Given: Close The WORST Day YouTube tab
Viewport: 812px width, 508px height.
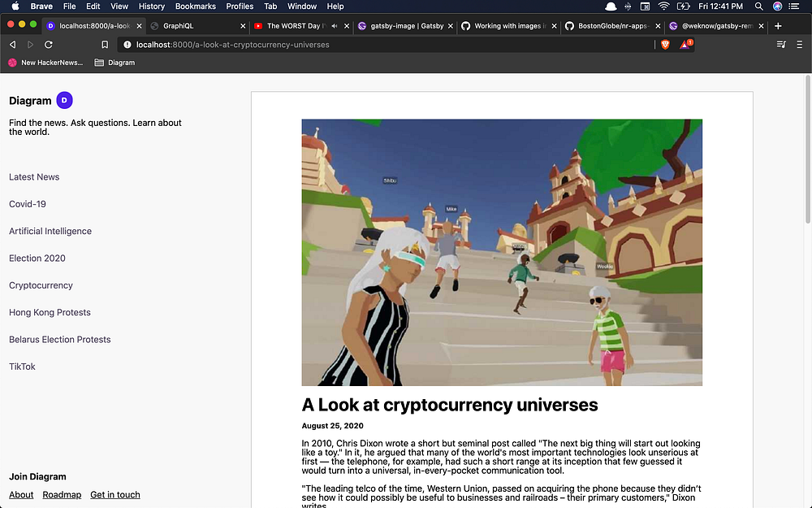Looking at the screenshot, I should click(x=347, y=26).
